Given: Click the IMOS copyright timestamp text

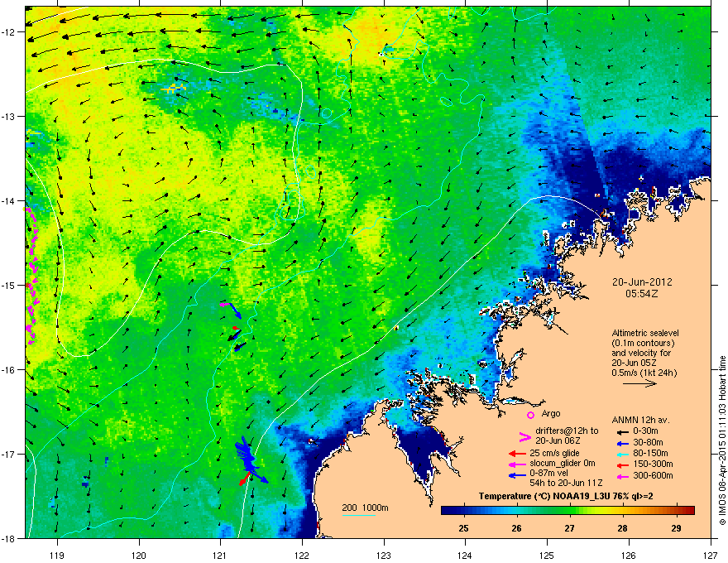Looking at the screenshot, I should tap(722, 440).
